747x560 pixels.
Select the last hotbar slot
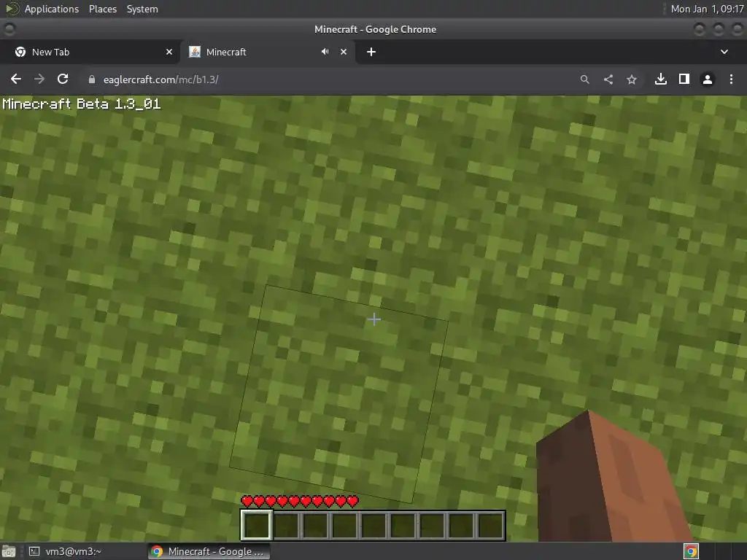[x=490, y=525]
